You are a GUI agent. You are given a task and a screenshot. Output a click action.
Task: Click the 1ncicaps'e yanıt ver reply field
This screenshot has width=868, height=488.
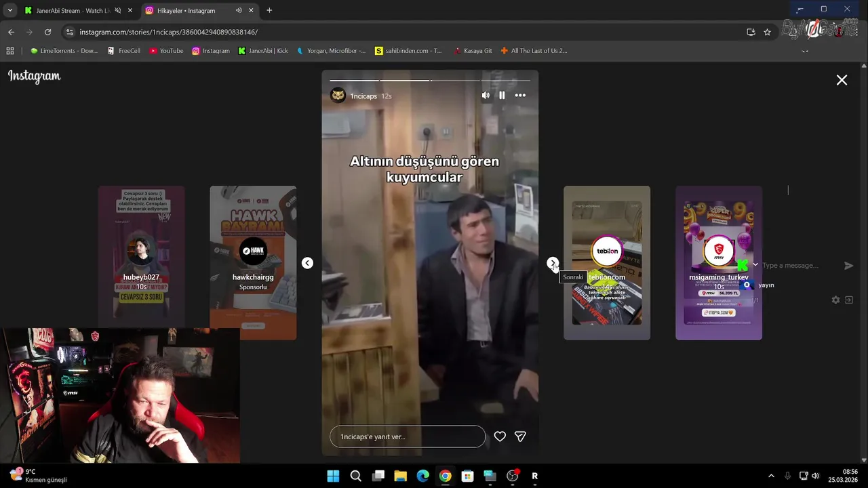[408, 436]
